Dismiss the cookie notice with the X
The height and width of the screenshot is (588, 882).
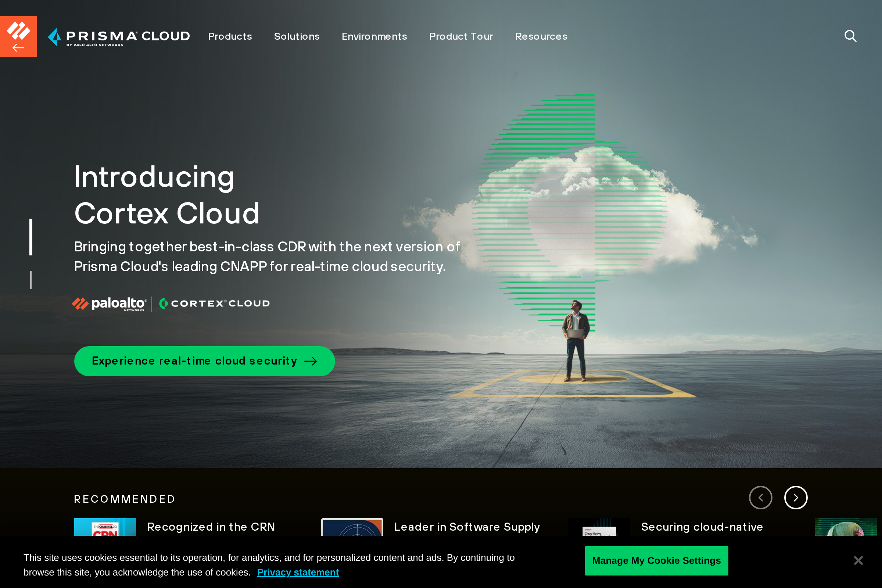(858, 560)
